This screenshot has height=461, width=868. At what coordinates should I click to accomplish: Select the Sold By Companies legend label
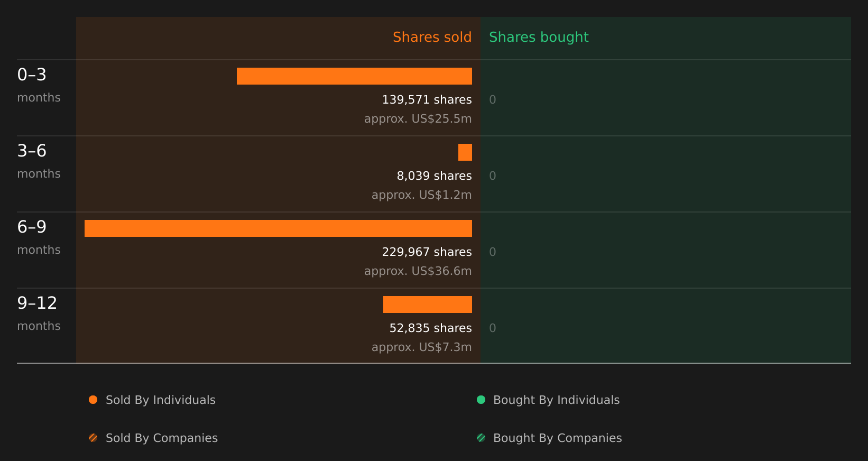click(x=162, y=438)
